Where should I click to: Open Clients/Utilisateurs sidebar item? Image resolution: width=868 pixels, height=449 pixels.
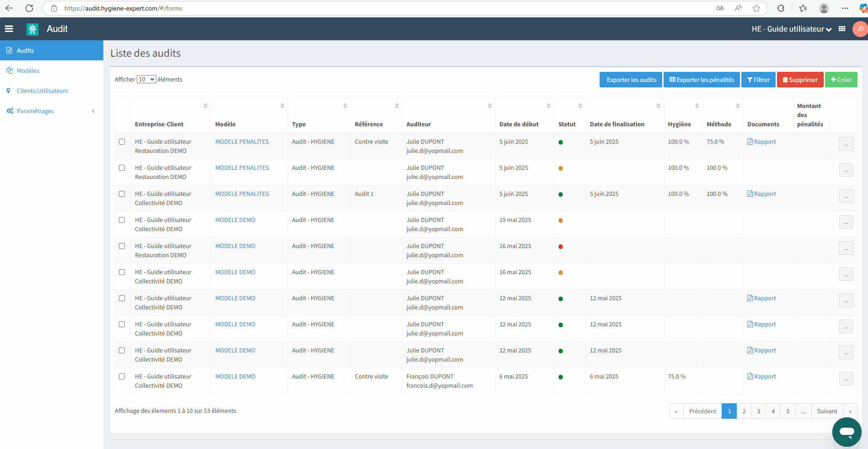tap(52, 91)
